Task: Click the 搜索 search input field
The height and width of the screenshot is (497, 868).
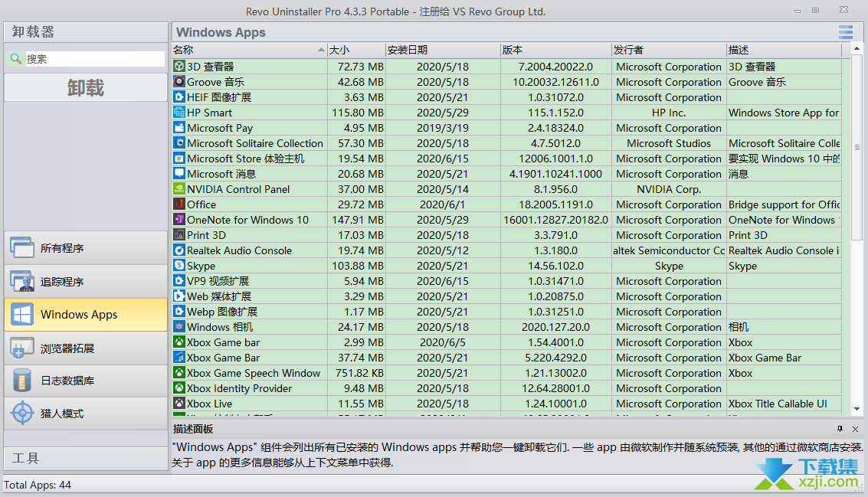Action: tap(94, 59)
